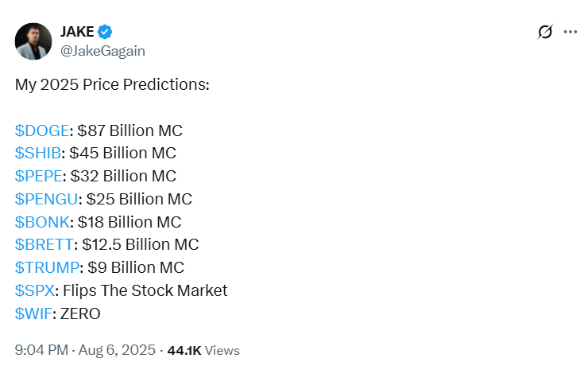Click the blue verified badge
Image resolution: width=588 pixels, height=366 pixels.
click(106, 32)
